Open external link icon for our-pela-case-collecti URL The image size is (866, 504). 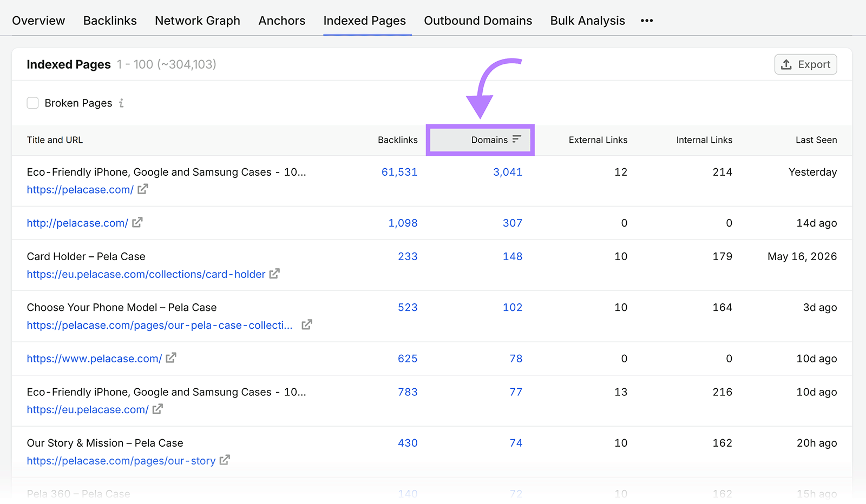[307, 324]
